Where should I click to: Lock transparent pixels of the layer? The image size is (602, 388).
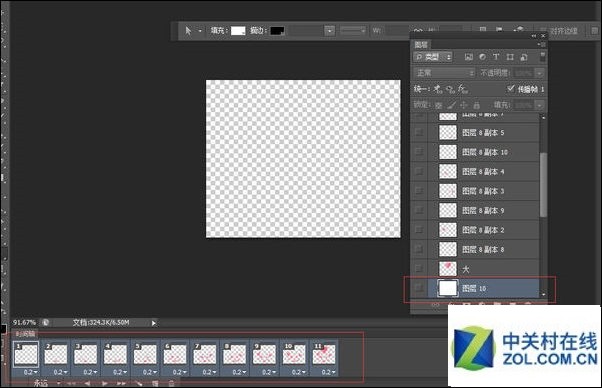pyautogui.click(x=439, y=105)
